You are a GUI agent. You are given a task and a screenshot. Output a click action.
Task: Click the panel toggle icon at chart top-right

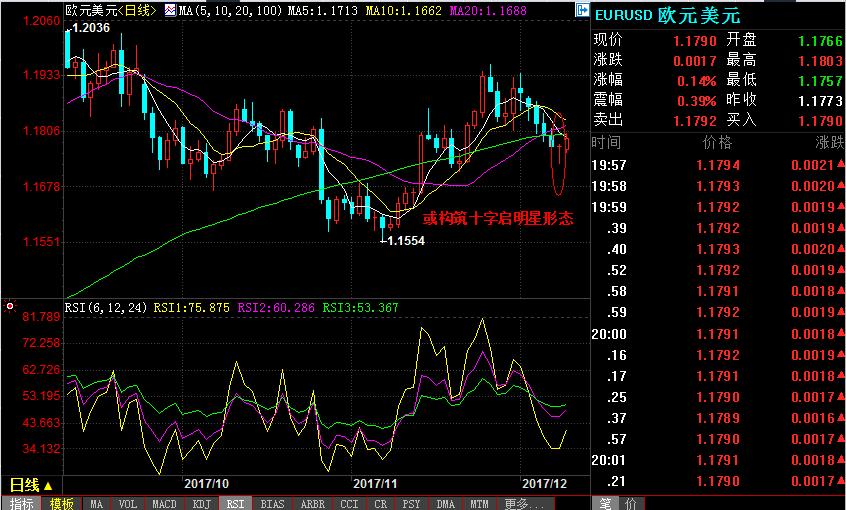[x=582, y=10]
